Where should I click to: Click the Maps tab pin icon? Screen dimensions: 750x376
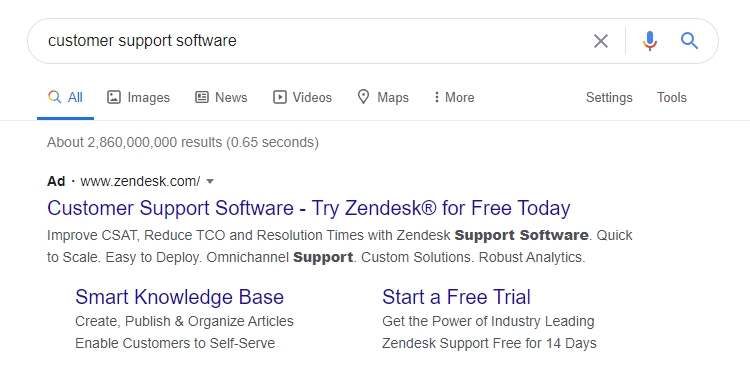[364, 97]
